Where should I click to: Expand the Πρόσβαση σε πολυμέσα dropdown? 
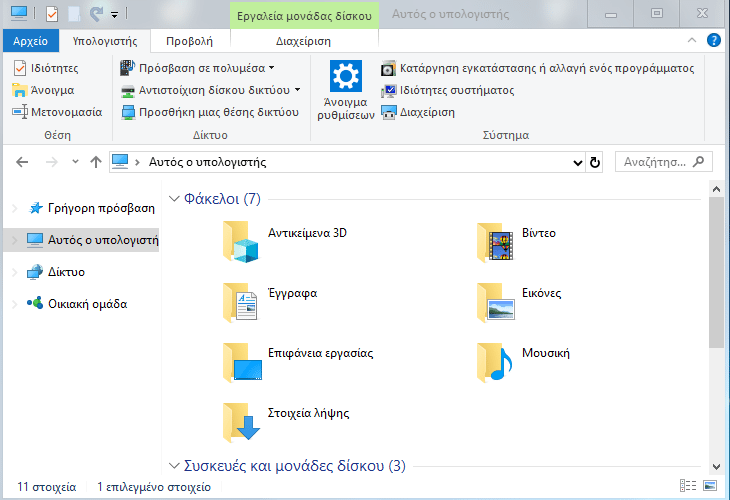click(x=272, y=69)
